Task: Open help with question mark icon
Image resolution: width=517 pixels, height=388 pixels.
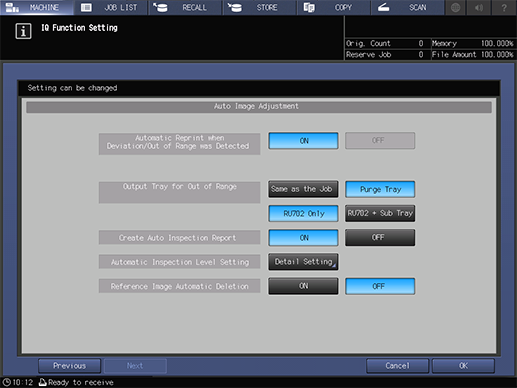Action: [x=504, y=7]
